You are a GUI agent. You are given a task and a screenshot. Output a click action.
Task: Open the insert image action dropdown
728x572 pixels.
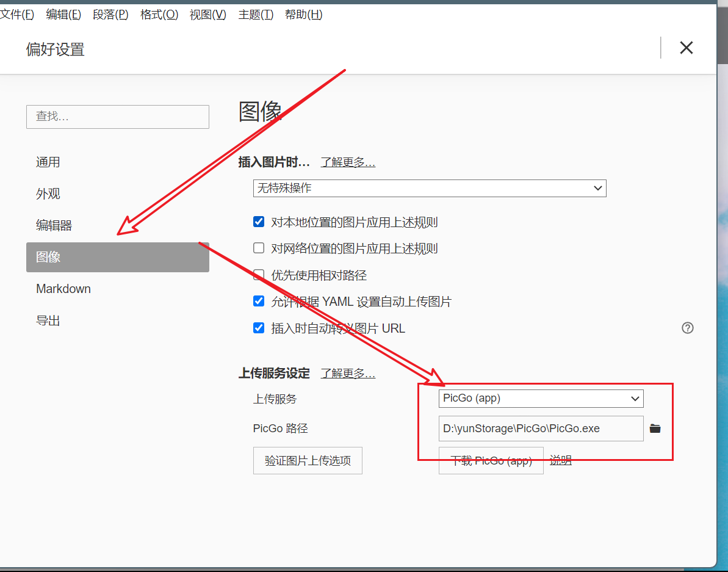(430, 188)
